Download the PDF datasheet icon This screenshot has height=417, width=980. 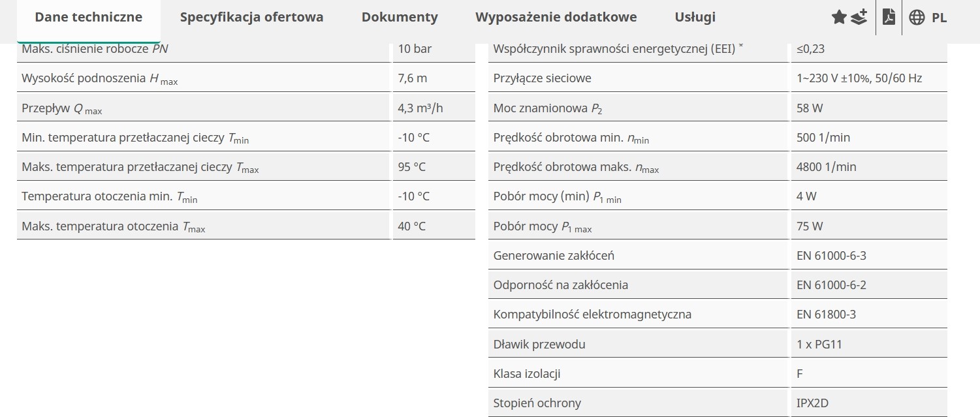[x=889, y=17]
